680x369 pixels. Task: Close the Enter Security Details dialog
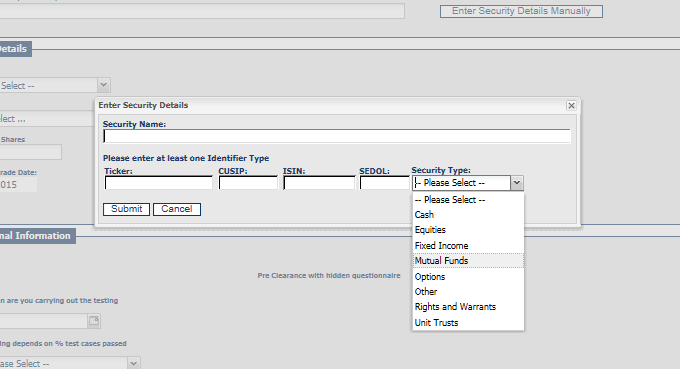point(571,105)
